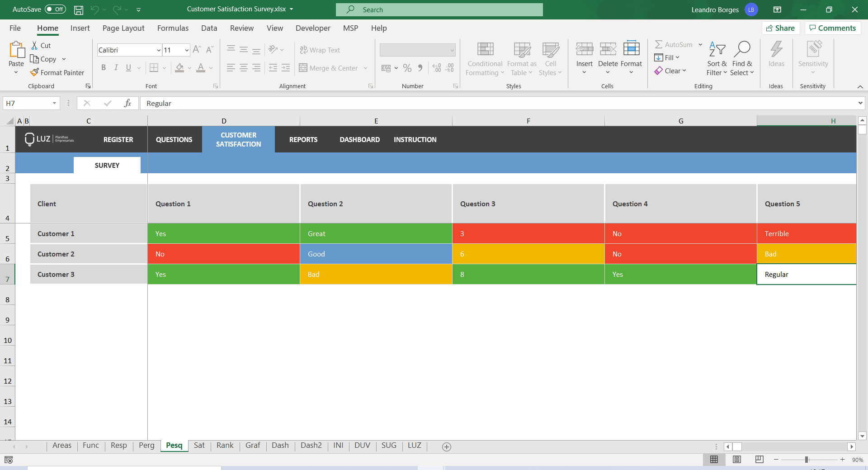Click the Merge & Center icon

coord(302,68)
